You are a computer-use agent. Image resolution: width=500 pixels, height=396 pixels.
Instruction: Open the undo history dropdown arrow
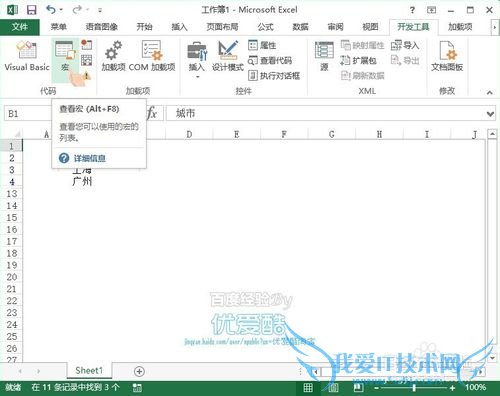point(61,10)
